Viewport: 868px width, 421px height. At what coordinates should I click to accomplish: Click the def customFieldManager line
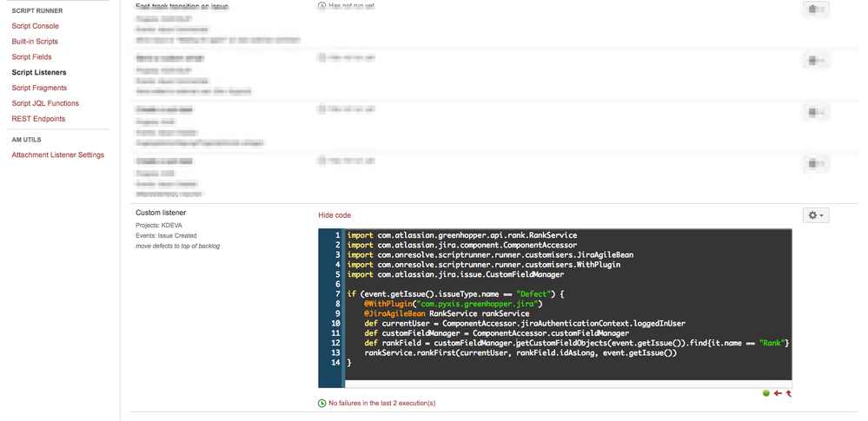(x=496, y=335)
